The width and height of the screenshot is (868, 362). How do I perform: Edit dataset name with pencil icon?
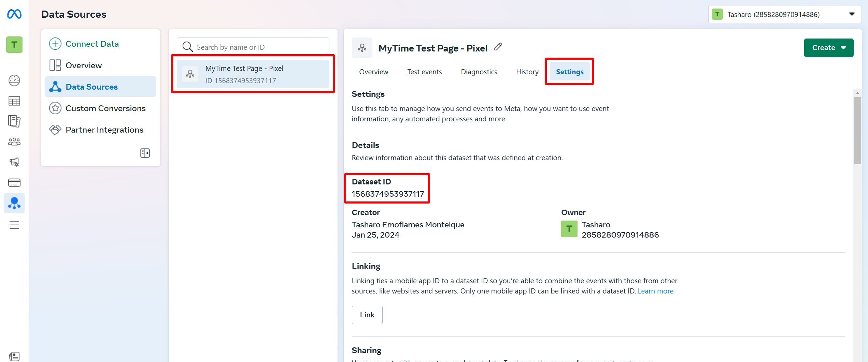click(x=498, y=47)
